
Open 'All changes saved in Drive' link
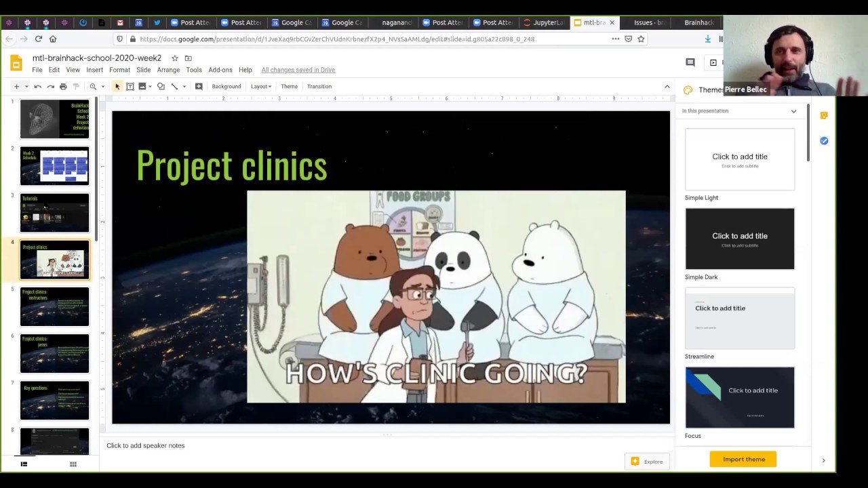[298, 70]
